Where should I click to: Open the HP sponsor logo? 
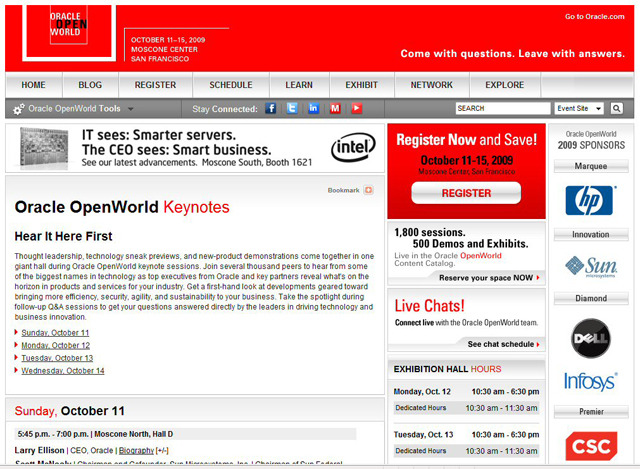[589, 200]
